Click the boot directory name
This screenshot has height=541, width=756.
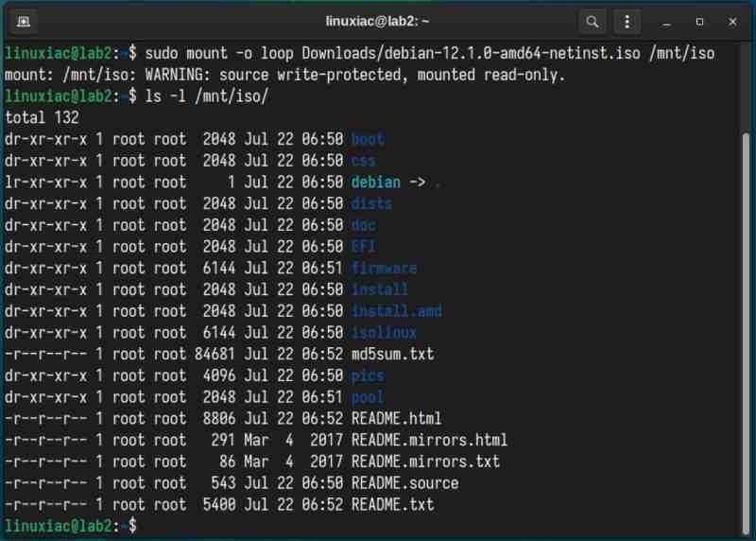point(368,139)
